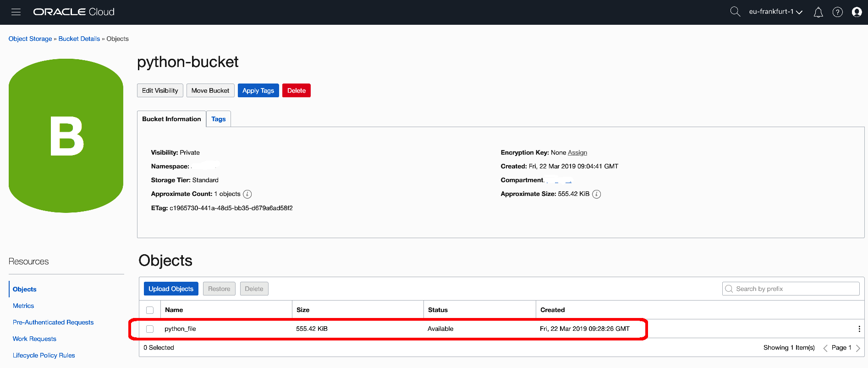The width and height of the screenshot is (868, 368).
Task: Open the user profile avatar menu
Action: point(857,12)
